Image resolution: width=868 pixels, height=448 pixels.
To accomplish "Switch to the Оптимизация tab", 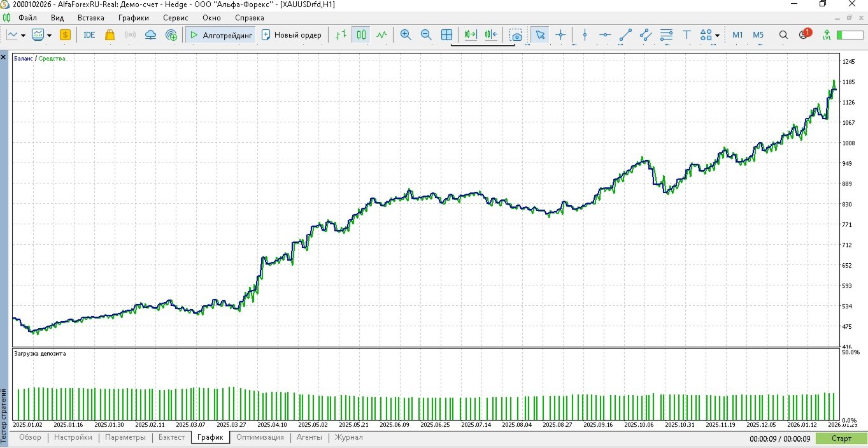I will pyautogui.click(x=260, y=437).
